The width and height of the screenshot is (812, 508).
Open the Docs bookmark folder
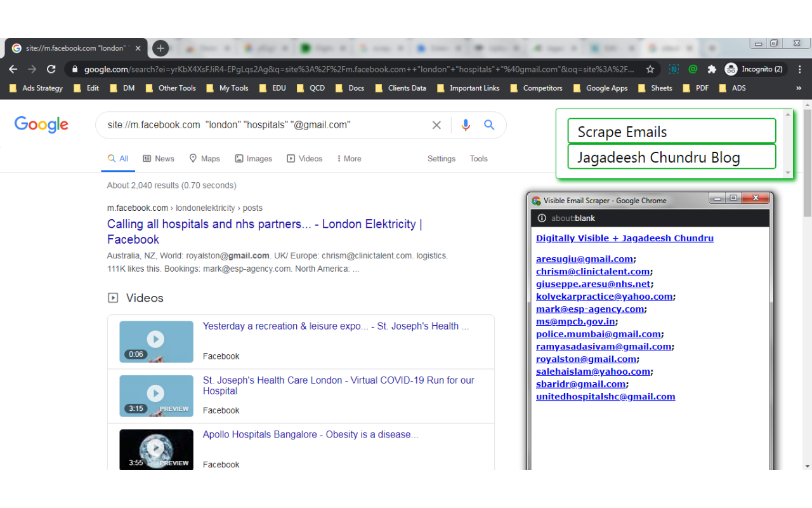pos(350,88)
